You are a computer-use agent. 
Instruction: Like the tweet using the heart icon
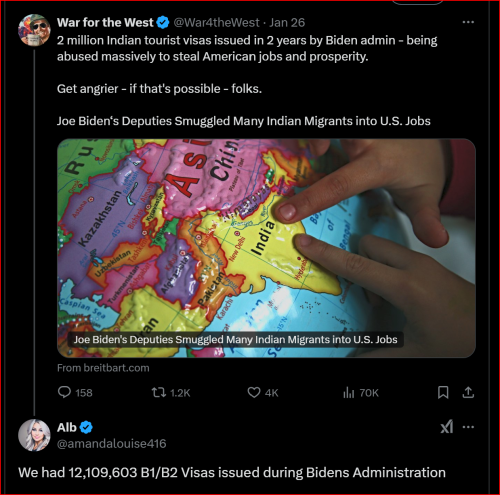click(254, 392)
